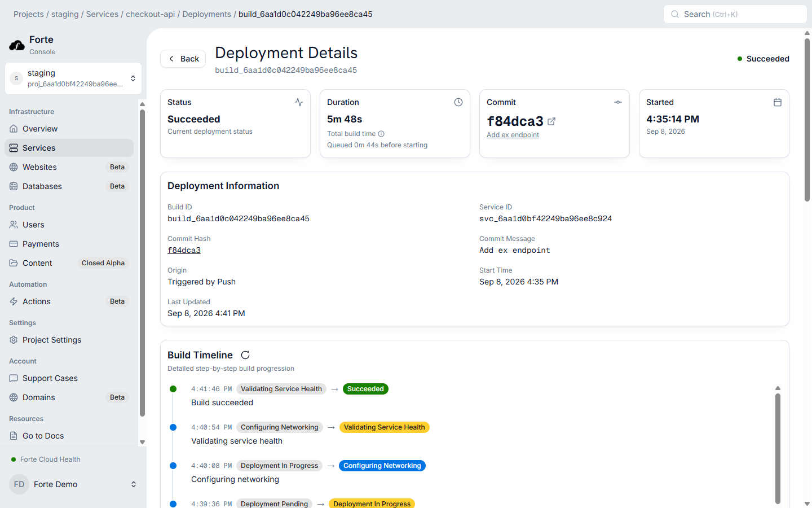The height and width of the screenshot is (508, 812).
Task: Go back using the Back button
Action: pyautogui.click(x=183, y=59)
